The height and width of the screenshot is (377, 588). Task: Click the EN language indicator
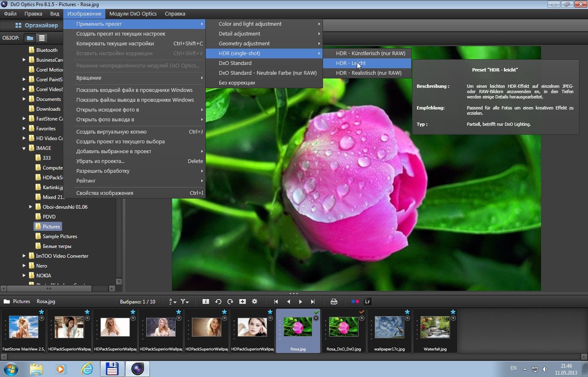pos(513,368)
